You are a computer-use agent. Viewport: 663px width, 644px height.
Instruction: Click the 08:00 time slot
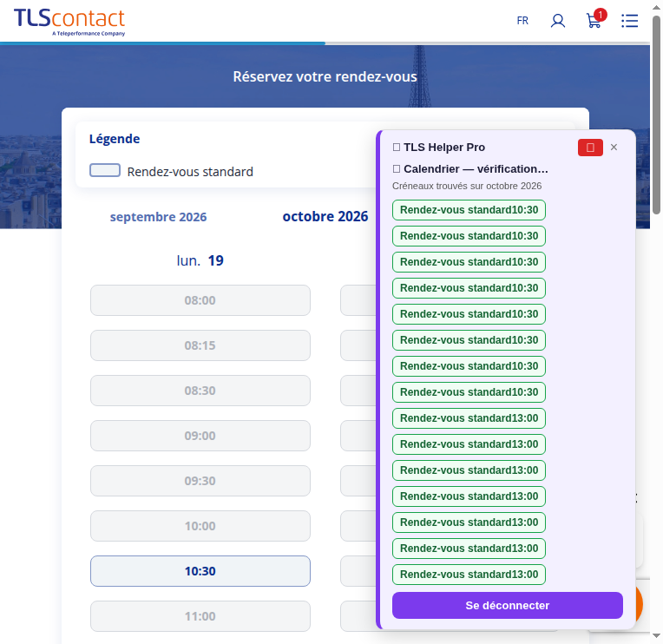point(200,300)
